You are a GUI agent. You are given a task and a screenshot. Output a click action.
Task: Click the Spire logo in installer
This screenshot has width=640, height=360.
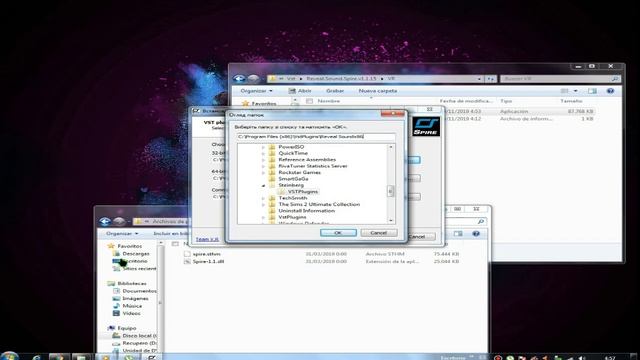(426, 126)
